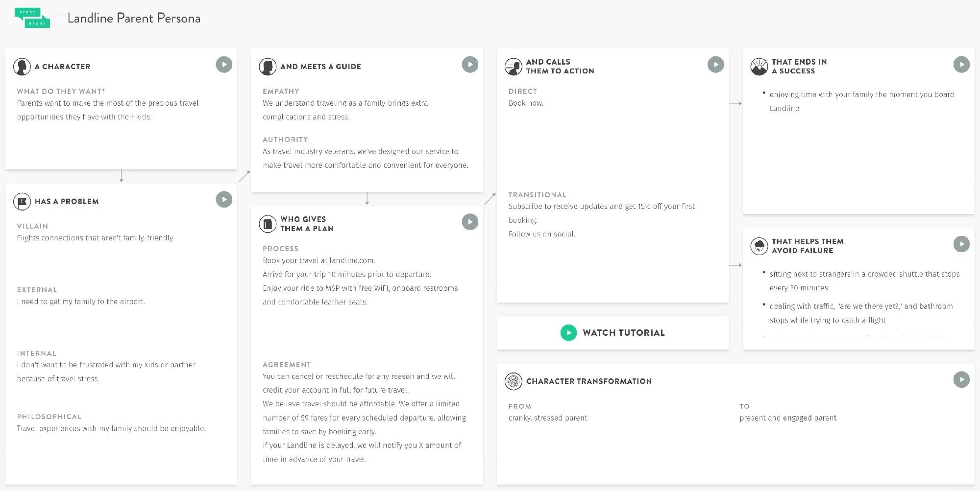This screenshot has width=980, height=491.
Task: Edit the Internal problem text about travel stress
Action: click(x=106, y=372)
